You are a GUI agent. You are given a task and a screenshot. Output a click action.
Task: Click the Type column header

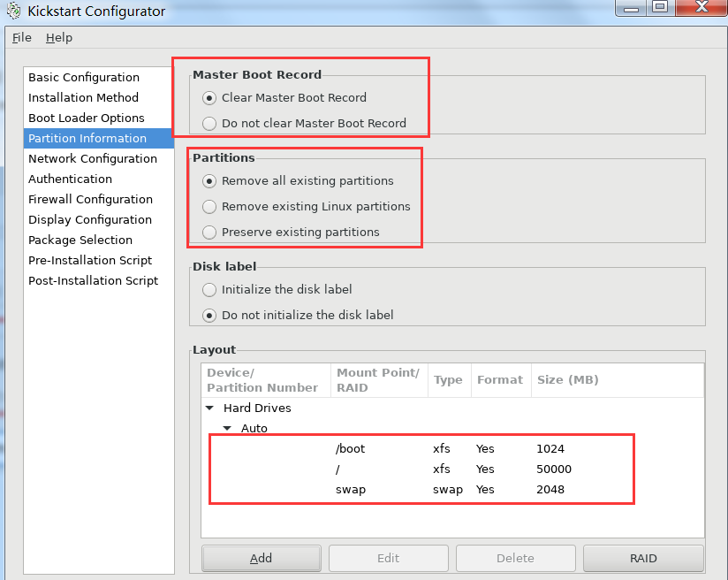pos(450,380)
